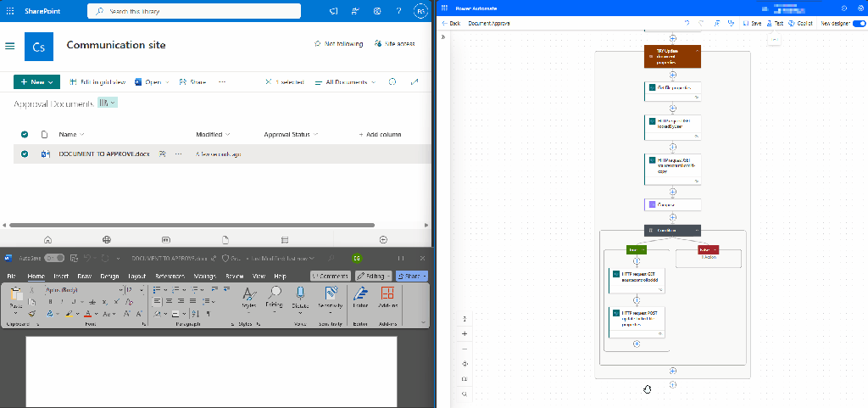Toggle the Word AutoSave switch

point(53,258)
